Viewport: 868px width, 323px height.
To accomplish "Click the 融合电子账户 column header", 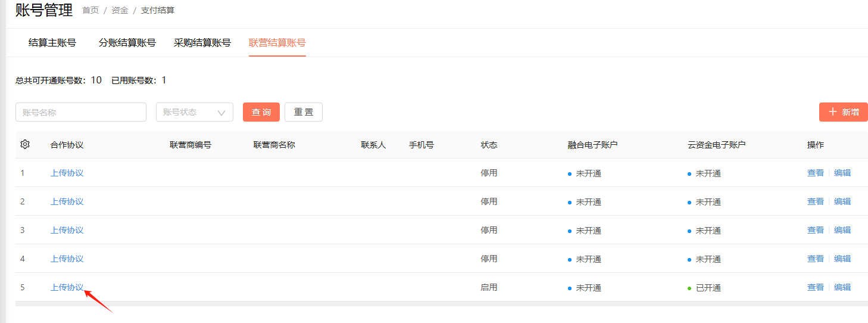I will tap(592, 145).
